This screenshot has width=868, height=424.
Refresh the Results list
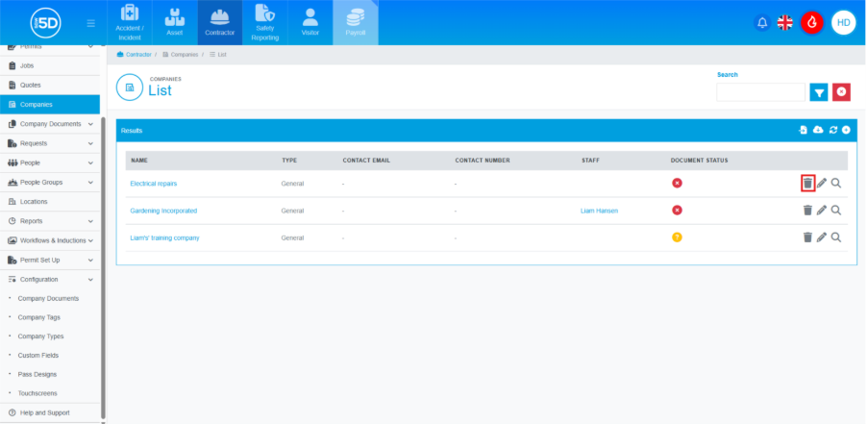833,130
